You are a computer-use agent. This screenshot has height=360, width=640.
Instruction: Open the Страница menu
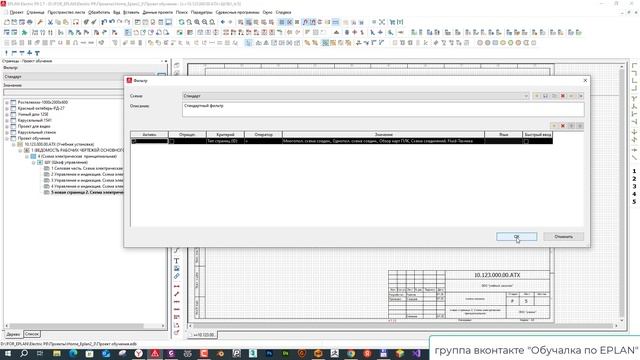[x=35, y=12]
